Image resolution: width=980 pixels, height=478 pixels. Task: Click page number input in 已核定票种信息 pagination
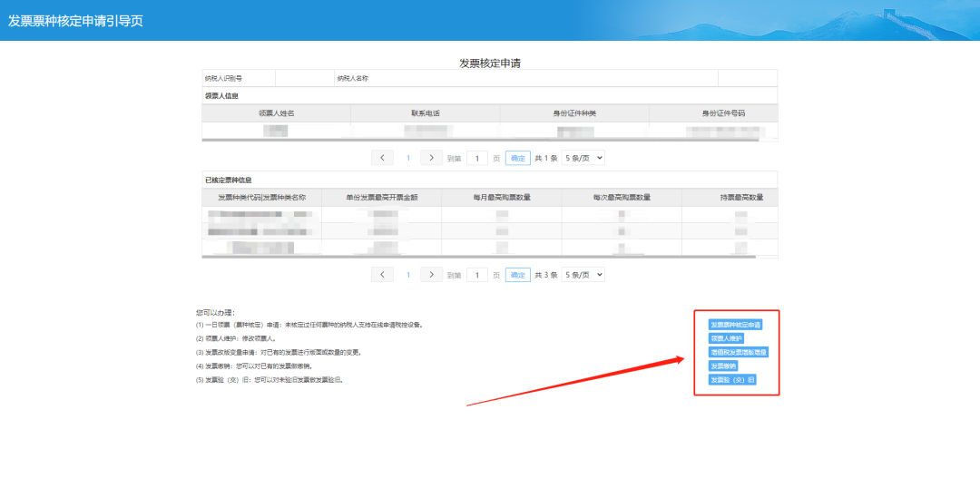477,275
